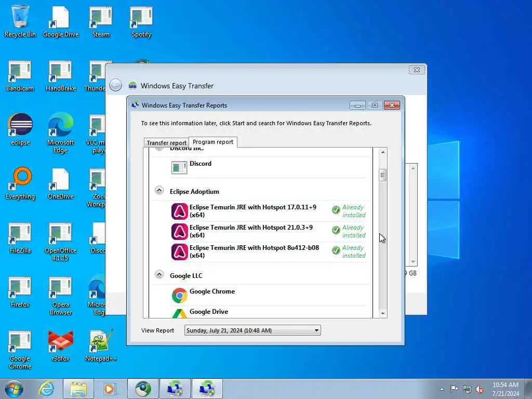Launch Steam from the desktop
This screenshot has height=399, width=532.
[101, 21]
